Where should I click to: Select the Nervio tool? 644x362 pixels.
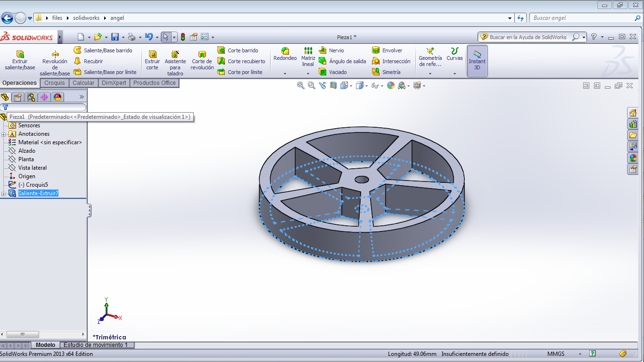pyautogui.click(x=331, y=50)
